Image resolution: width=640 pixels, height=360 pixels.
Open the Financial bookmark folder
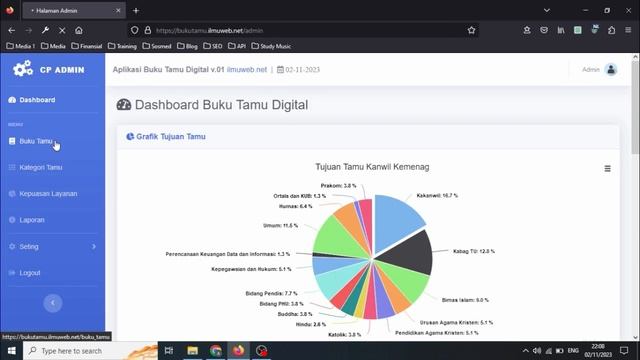87,46
